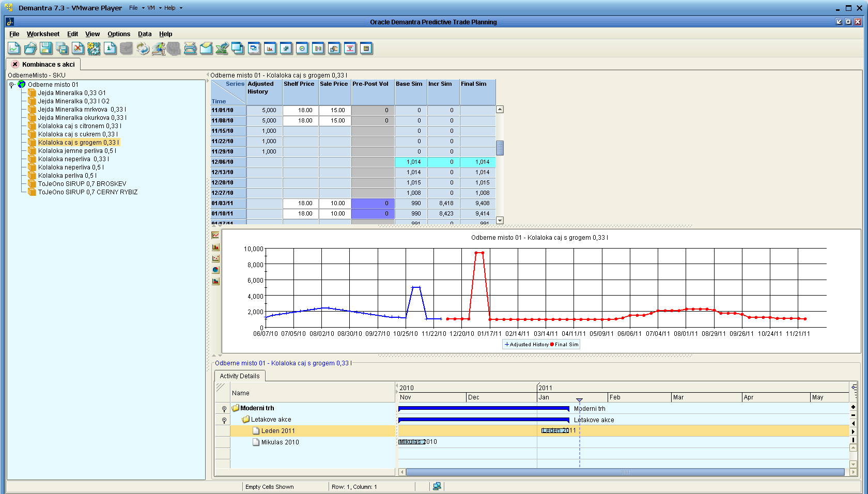Open a worksheet with the folder icon
868x494 pixels.
click(30, 49)
